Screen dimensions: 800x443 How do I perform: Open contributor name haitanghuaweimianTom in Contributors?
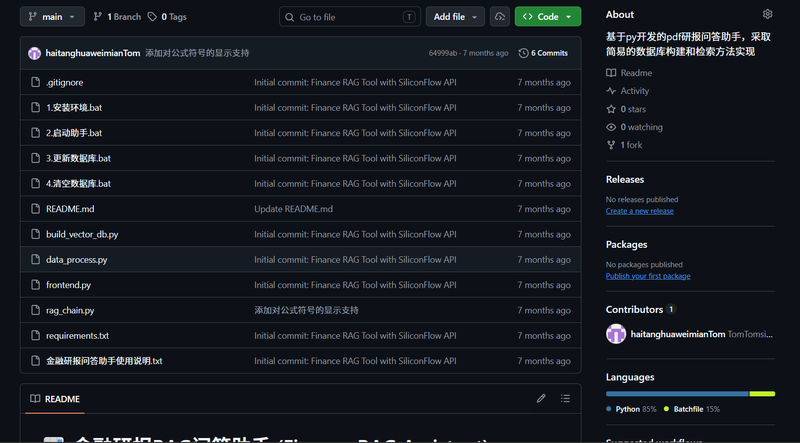pyautogui.click(x=678, y=334)
